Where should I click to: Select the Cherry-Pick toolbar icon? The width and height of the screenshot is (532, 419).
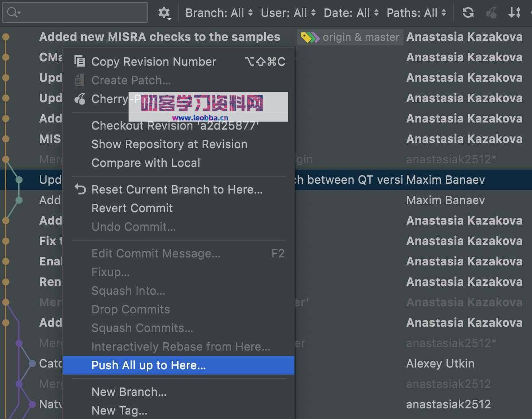(491, 12)
